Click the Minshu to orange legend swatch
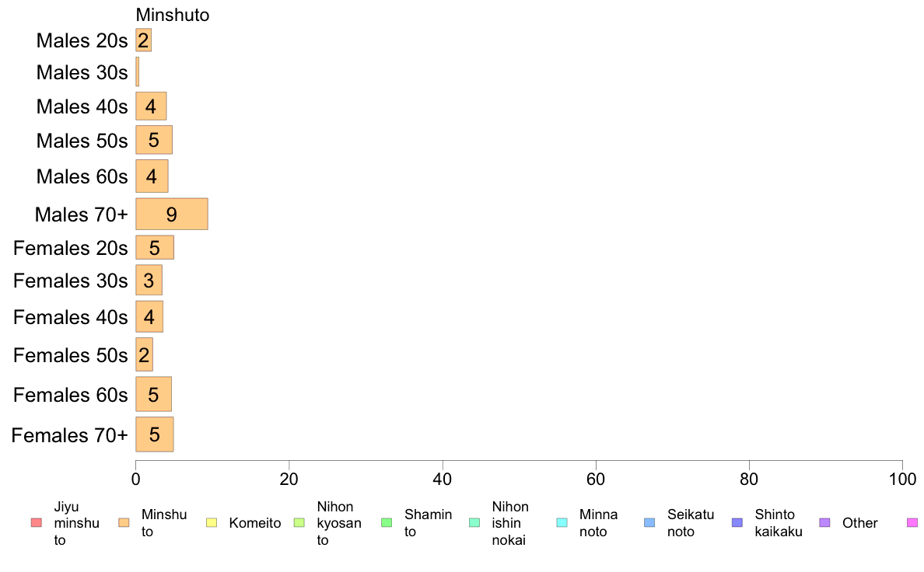The image size is (924, 572). [124, 522]
